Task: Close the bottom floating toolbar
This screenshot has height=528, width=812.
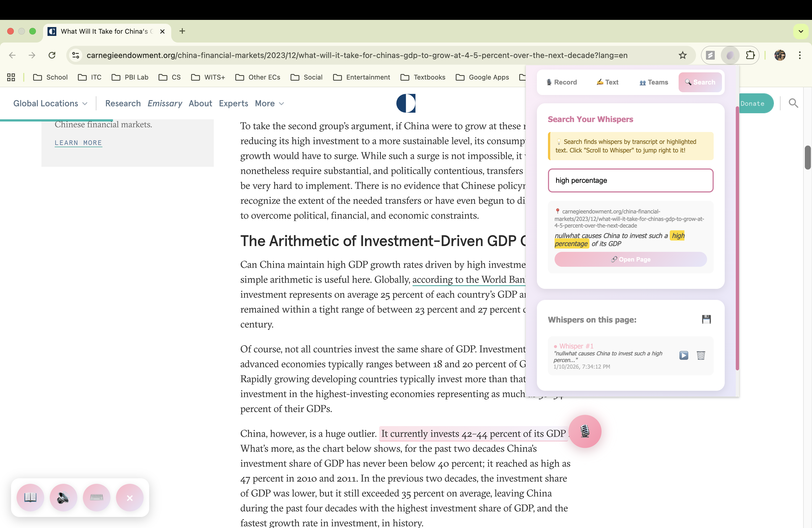Action: [130, 497]
